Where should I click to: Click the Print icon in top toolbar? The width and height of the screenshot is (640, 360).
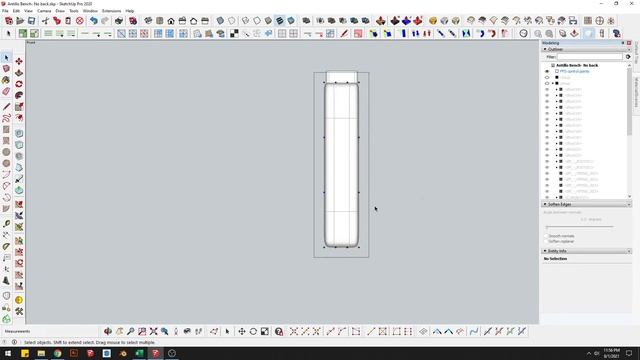pos(119,21)
